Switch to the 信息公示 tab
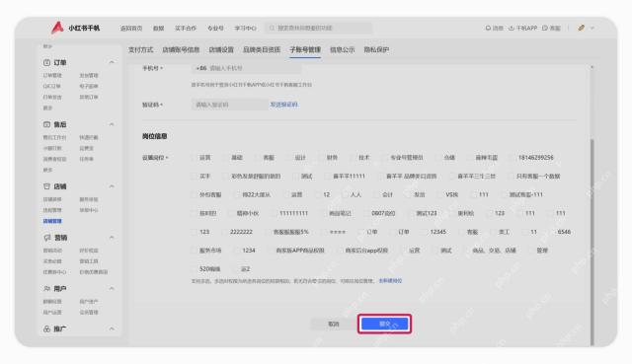632x364 pixels. point(343,49)
